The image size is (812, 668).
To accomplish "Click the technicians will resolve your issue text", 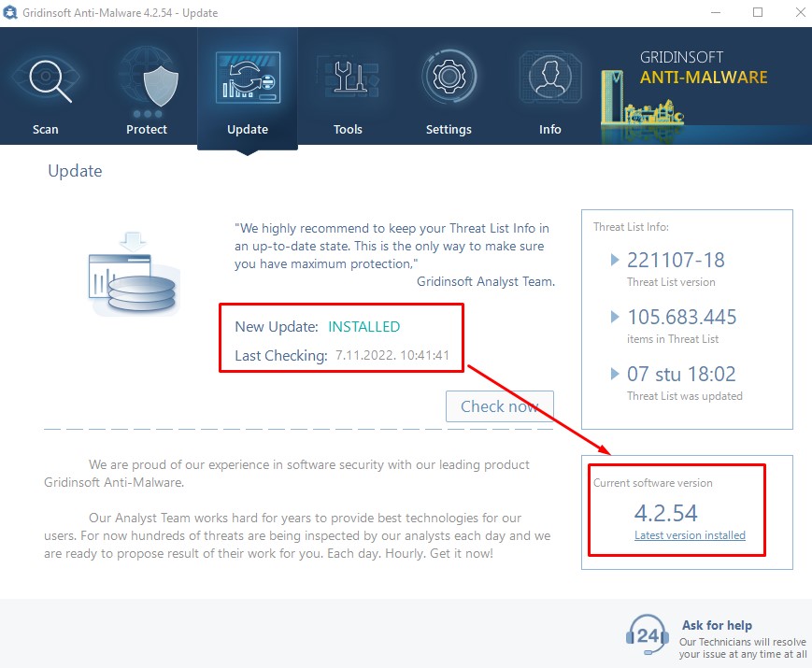I will tap(743, 647).
